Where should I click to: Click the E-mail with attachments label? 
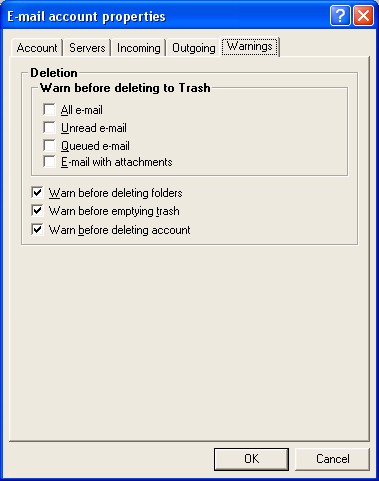116,162
